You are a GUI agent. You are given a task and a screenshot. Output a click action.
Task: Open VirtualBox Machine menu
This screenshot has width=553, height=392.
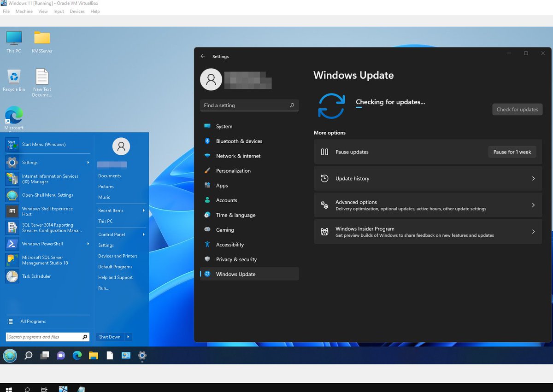pos(24,11)
